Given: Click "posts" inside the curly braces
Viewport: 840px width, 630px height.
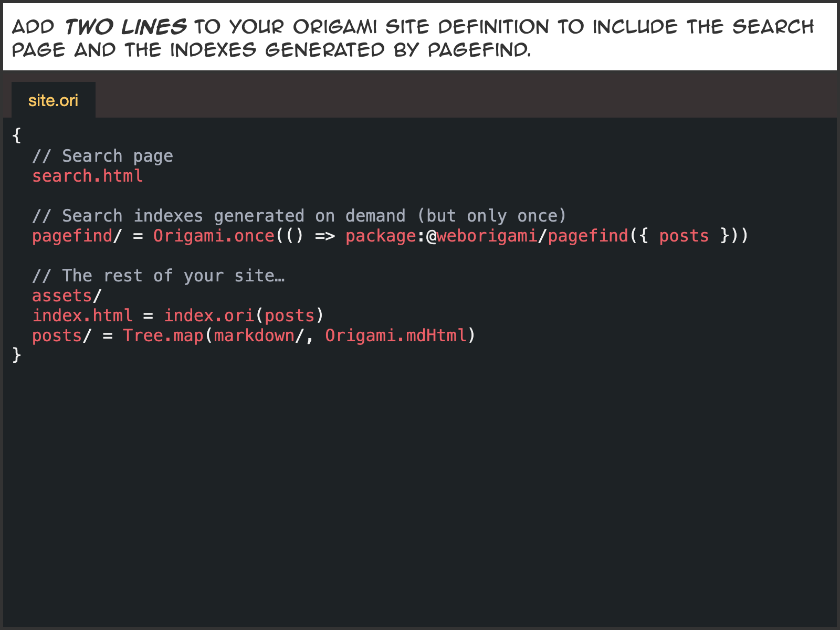Looking at the screenshot, I should click(x=684, y=236).
